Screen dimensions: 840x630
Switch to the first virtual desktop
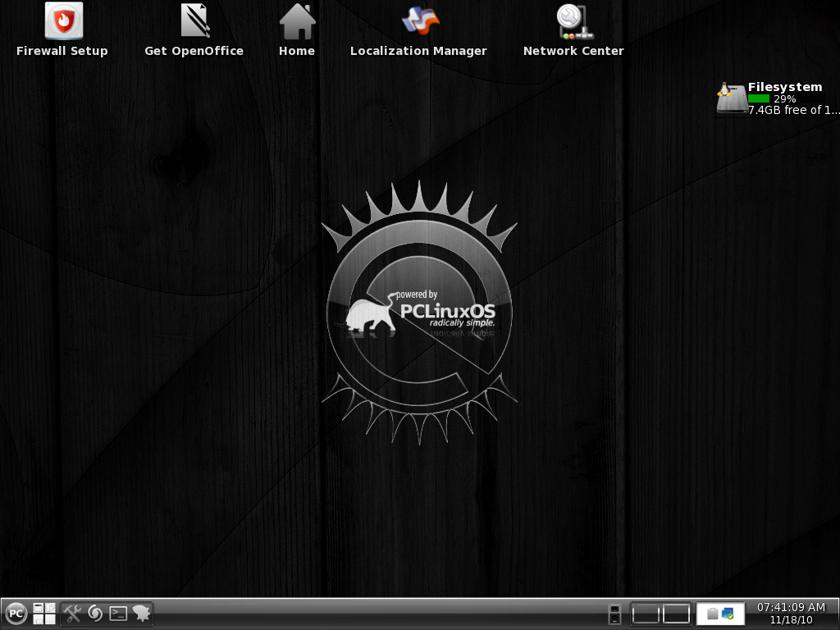[x=646, y=613]
